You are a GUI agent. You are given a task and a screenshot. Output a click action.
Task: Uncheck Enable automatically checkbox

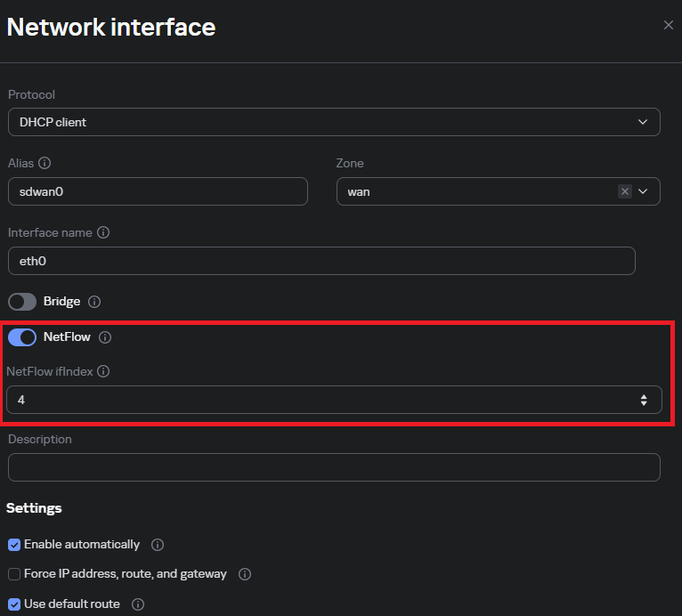pos(14,545)
